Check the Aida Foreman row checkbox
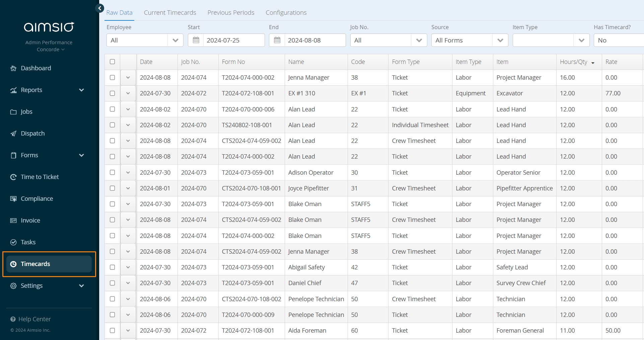 112,330
